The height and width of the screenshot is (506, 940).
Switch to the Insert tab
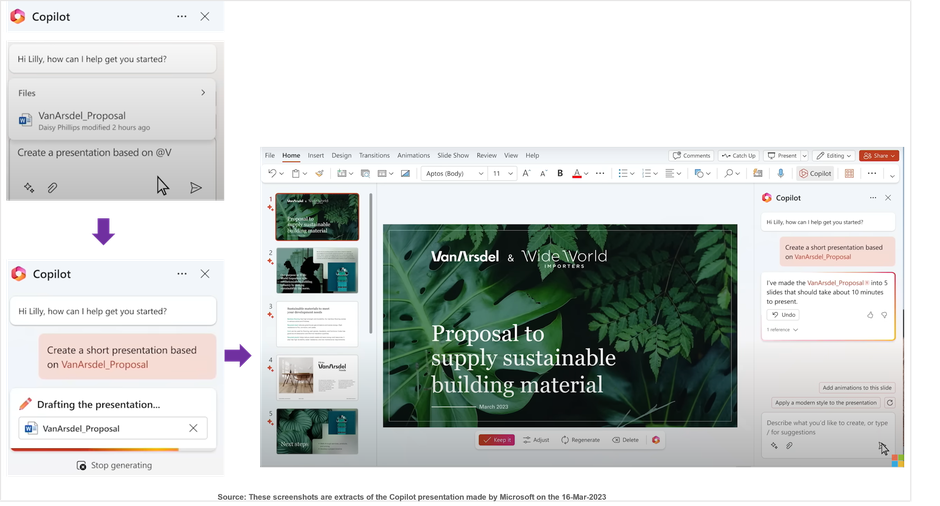[x=316, y=155]
